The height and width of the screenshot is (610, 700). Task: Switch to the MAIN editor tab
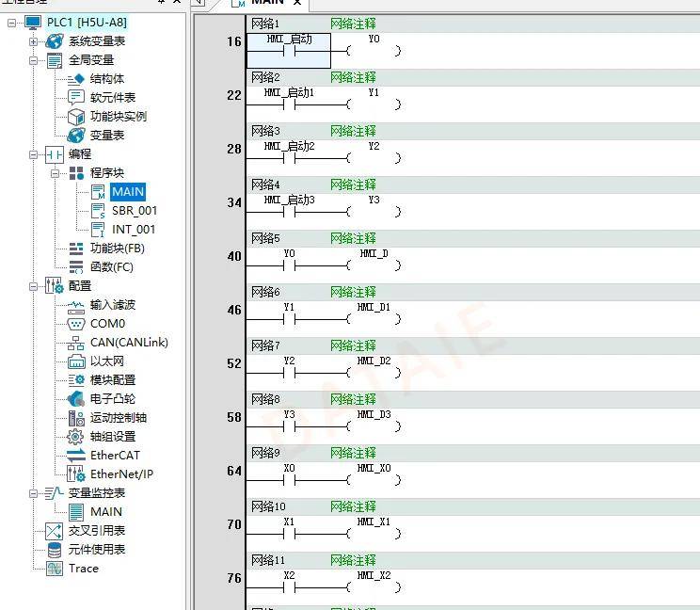click(267, 2)
